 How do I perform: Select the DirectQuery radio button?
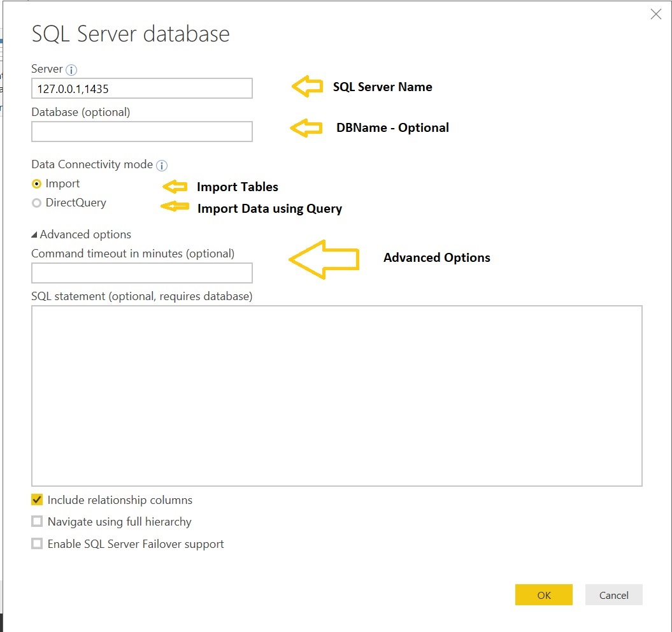click(37, 203)
